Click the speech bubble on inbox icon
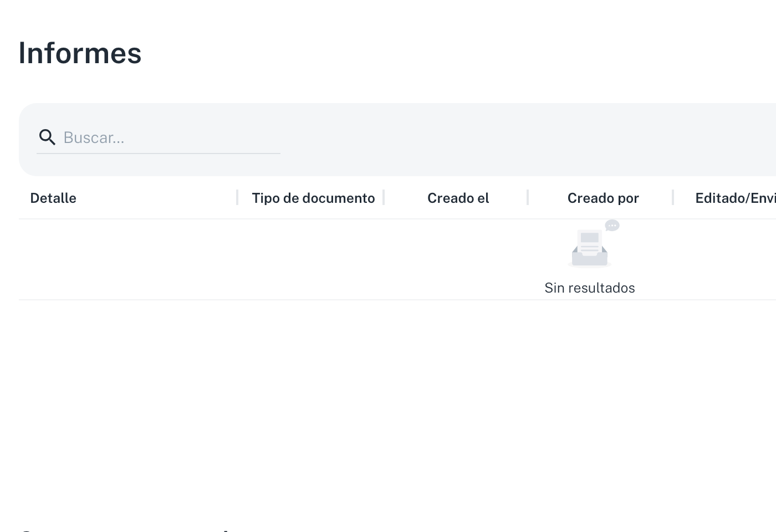Image resolution: width=776 pixels, height=532 pixels. [612, 225]
